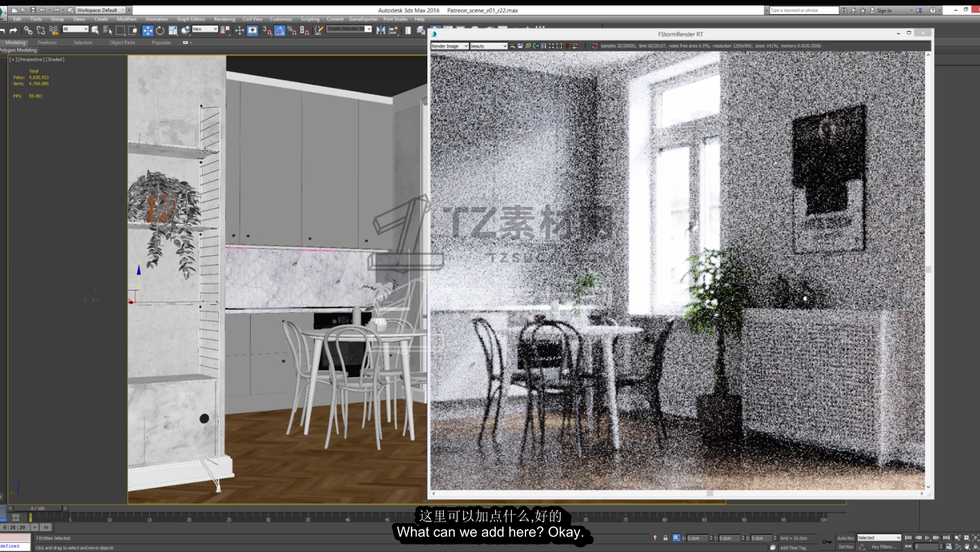Save the file using quick access icon

(x=33, y=10)
